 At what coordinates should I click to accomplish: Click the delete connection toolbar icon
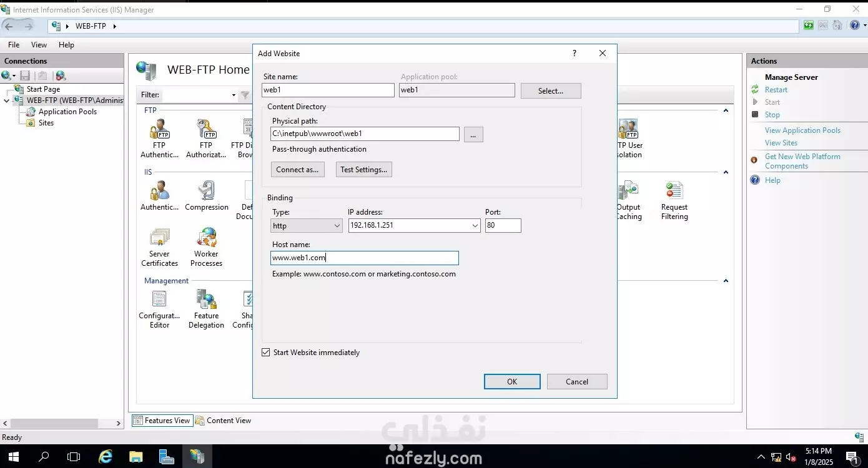(61, 76)
